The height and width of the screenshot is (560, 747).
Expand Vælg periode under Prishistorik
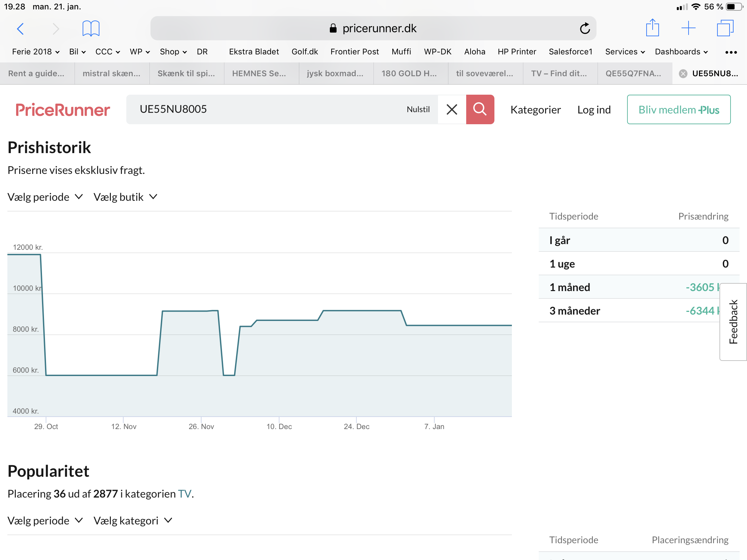tap(45, 197)
